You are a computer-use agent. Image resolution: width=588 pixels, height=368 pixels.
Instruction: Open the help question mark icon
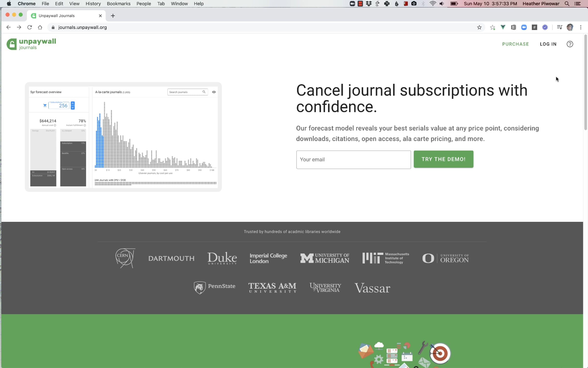tap(570, 44)
